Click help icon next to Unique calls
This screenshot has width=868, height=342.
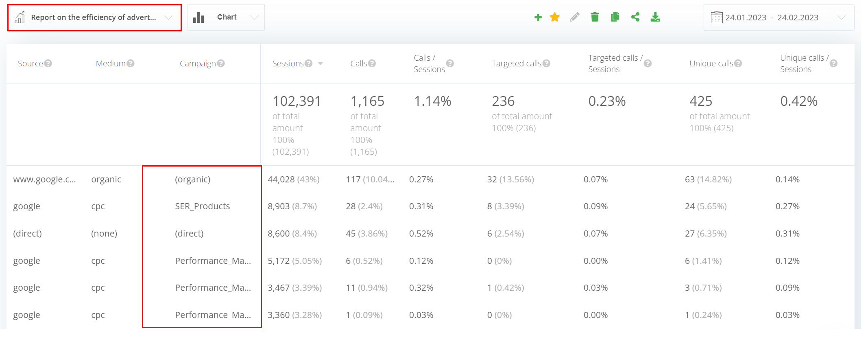(738, 64)
